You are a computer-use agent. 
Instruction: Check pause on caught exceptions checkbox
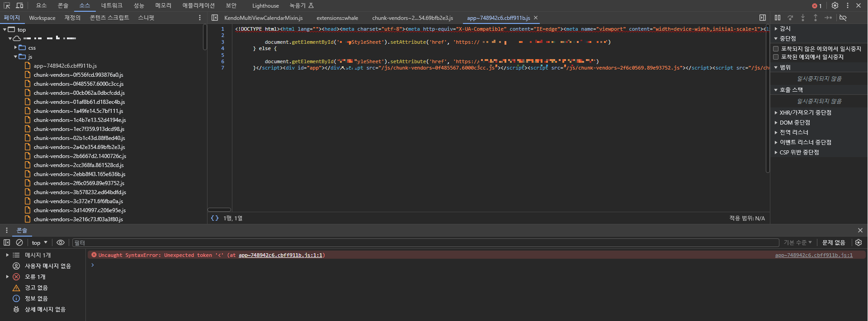(776, 57)
